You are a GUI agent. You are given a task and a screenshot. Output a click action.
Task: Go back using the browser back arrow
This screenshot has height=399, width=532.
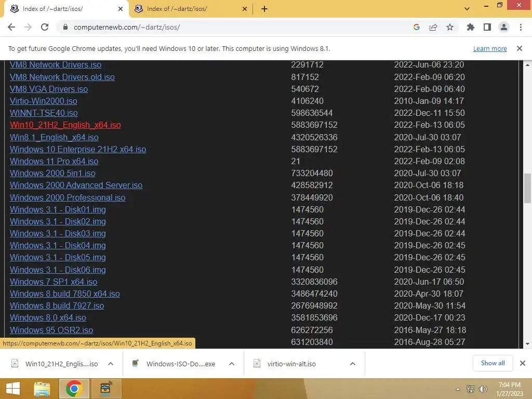pos(11,27)
